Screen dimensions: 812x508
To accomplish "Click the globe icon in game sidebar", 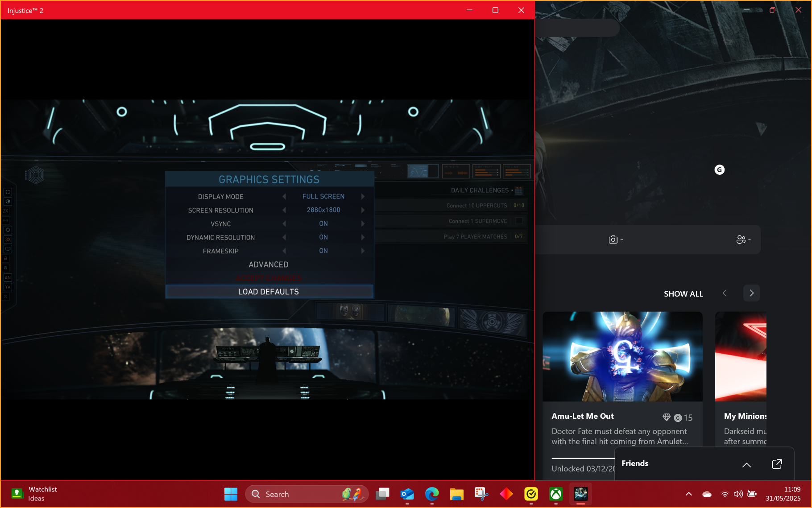I will click(8, 202).
